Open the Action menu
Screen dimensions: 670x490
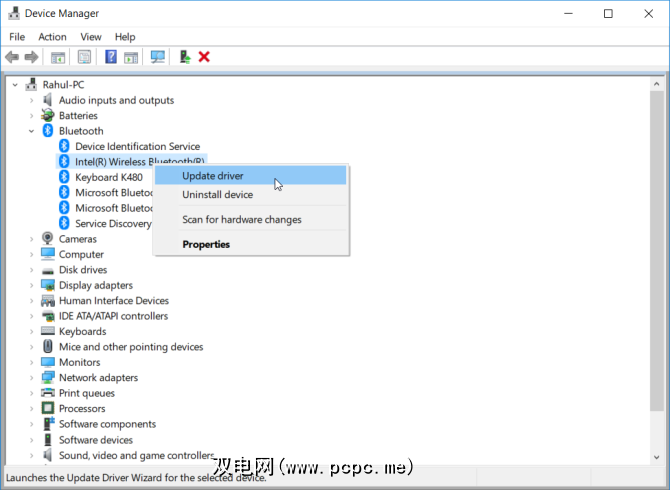point(52,37)
